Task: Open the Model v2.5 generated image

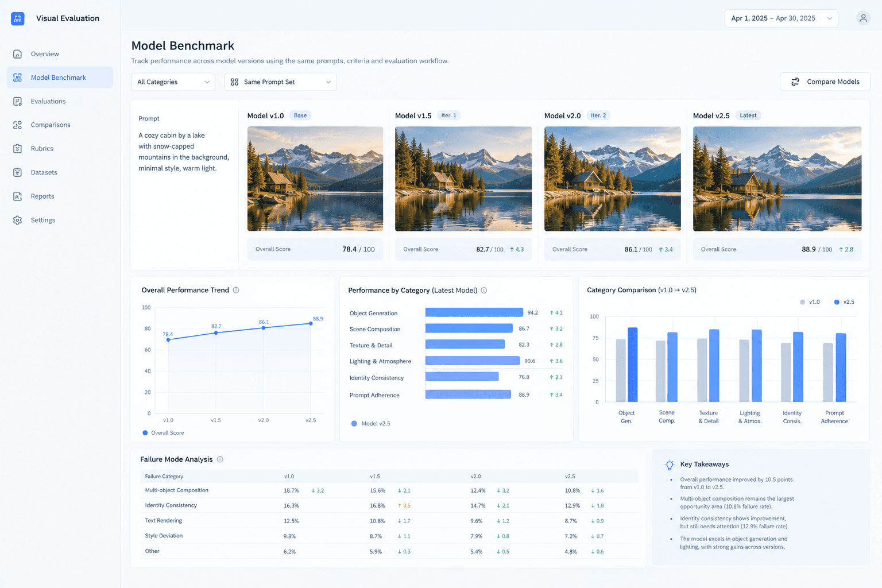Action: tap(777, 179)
